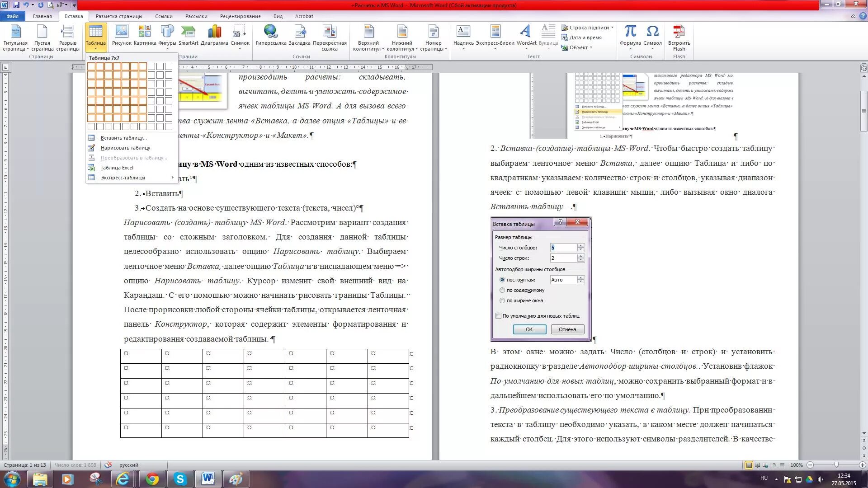Open the Рецензирование ribbon tab

[240, 16]
